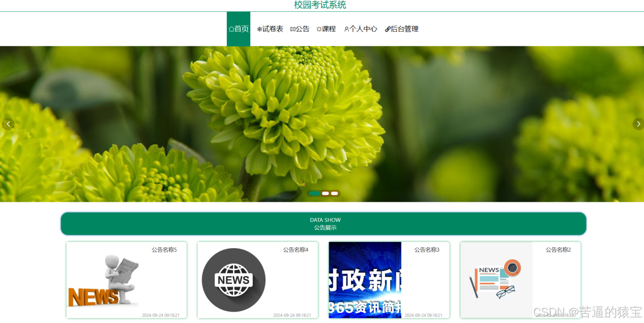Click the 公告名称3 blue finance news thumbnail
The width and height of the screenshot is (644, 323).
click(x=365, y=280)
